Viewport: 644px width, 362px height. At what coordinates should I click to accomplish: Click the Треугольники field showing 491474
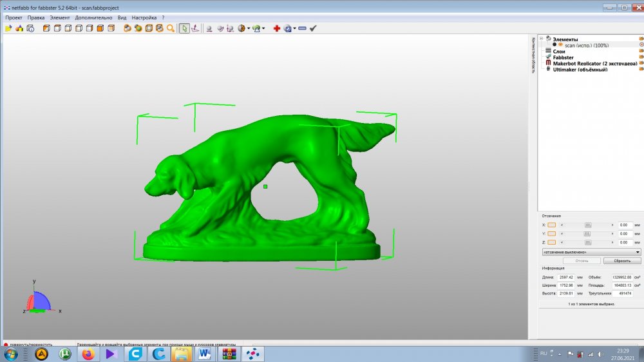pyautogui.click(x=623, y=293)
